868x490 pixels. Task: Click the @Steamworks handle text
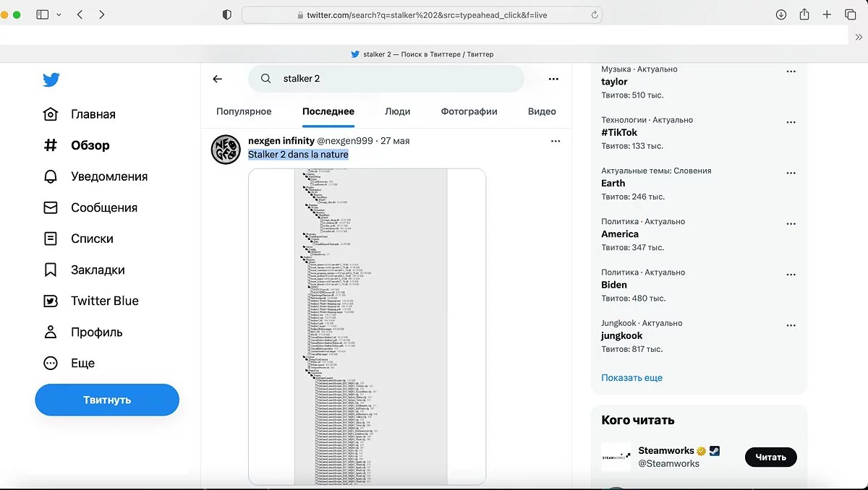pos(668,463)
